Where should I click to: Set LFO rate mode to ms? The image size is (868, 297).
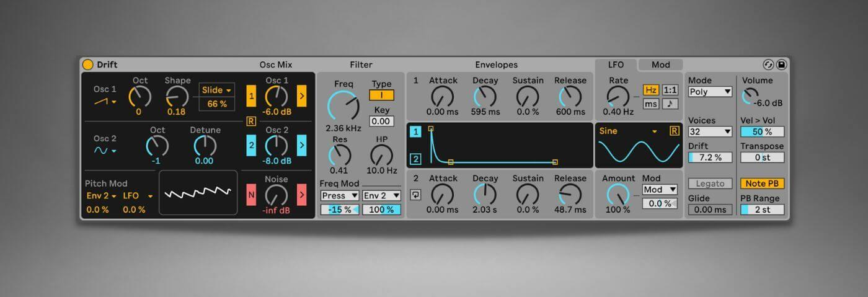click(650, 104)
